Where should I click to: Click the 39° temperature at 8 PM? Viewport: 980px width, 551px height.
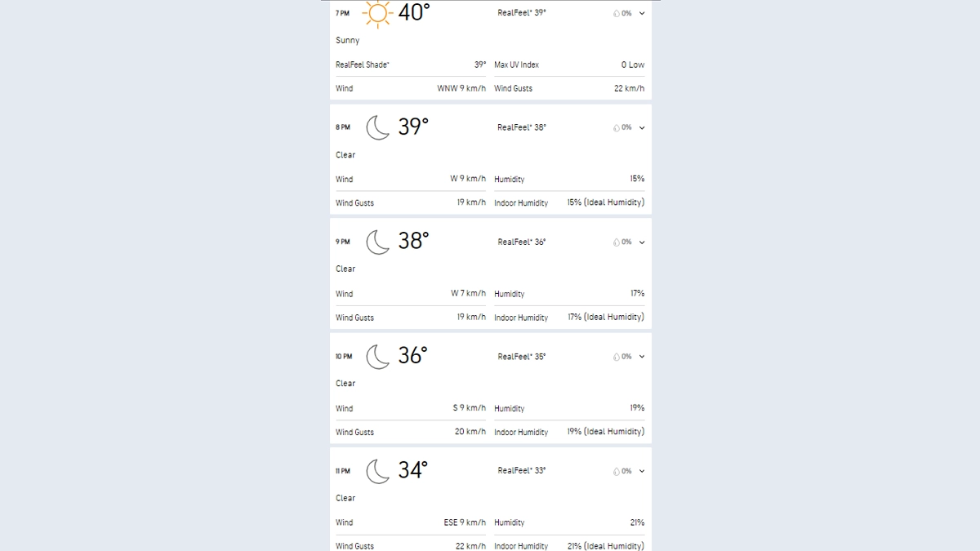[413, 127]
